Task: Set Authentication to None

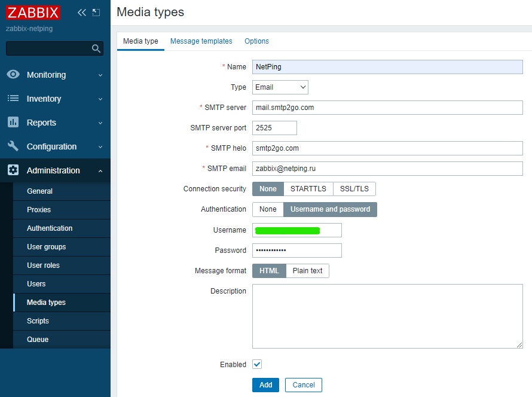Action: tap(268, 209)
